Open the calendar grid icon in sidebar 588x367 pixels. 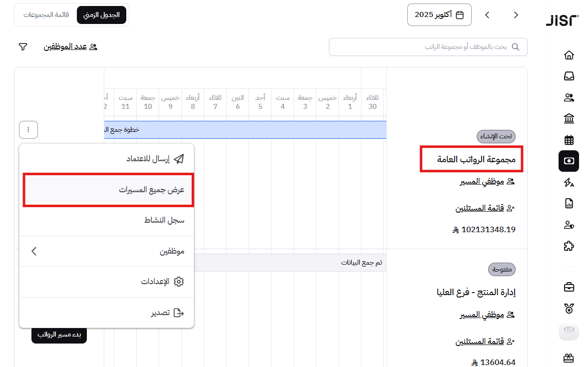point(569,140)
